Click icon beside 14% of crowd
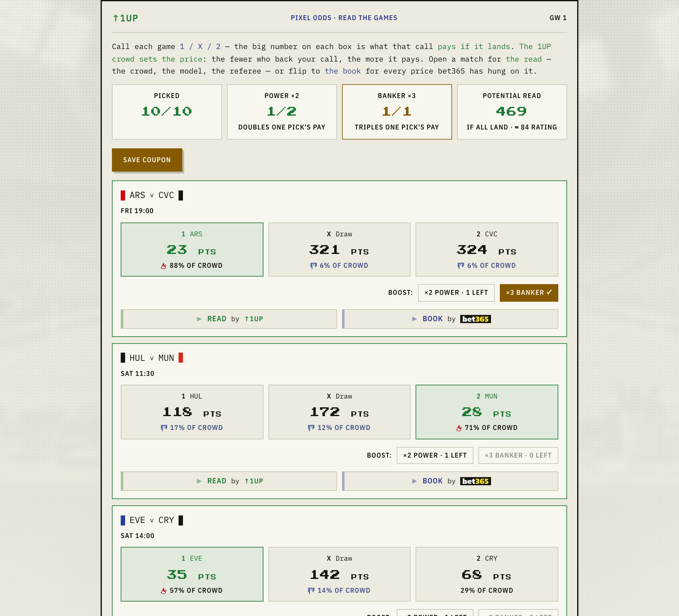 click(x=311, y=591)
